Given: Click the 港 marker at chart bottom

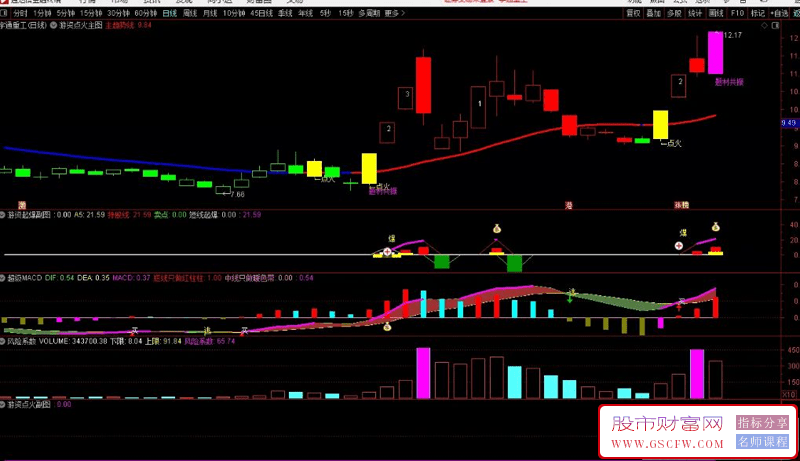Looking at the screenshot, I should 568,205.
